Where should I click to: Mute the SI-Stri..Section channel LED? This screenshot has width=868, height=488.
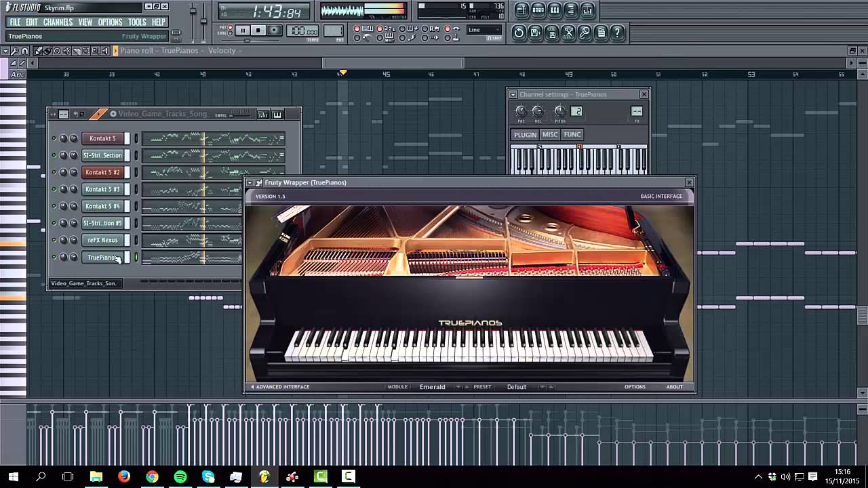[x=54, y=155]
